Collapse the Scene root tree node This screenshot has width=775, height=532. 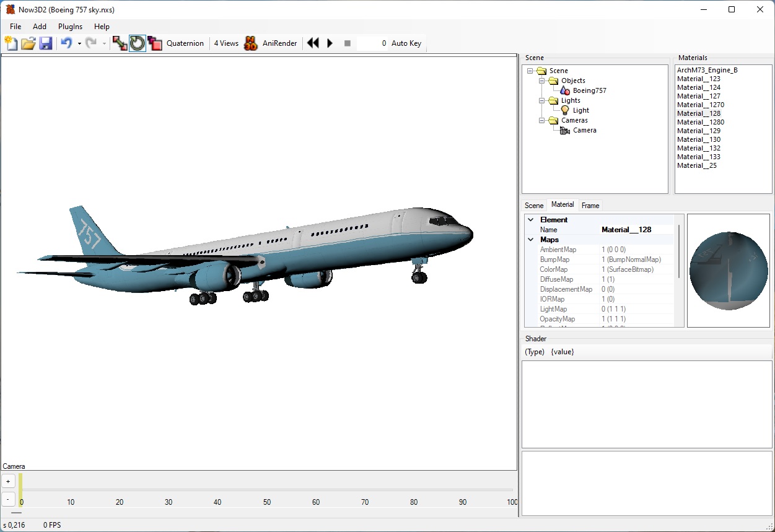click(530, 71)
